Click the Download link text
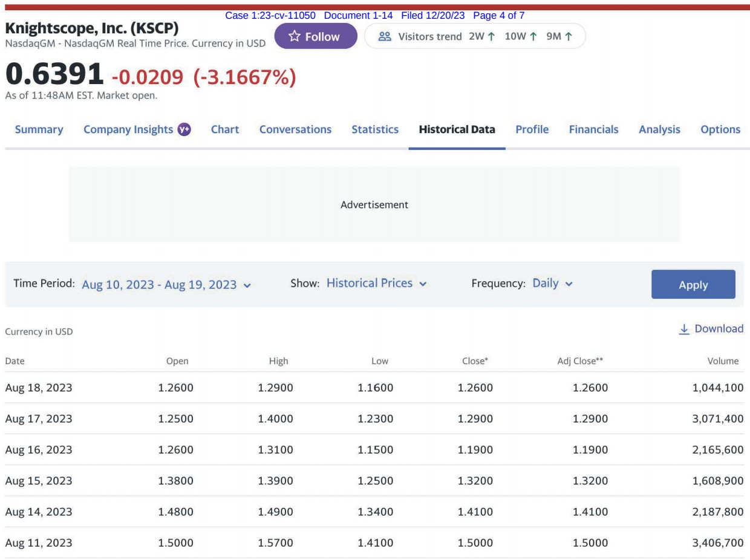This screenshot has width=750, height=560. click(719, 329)
